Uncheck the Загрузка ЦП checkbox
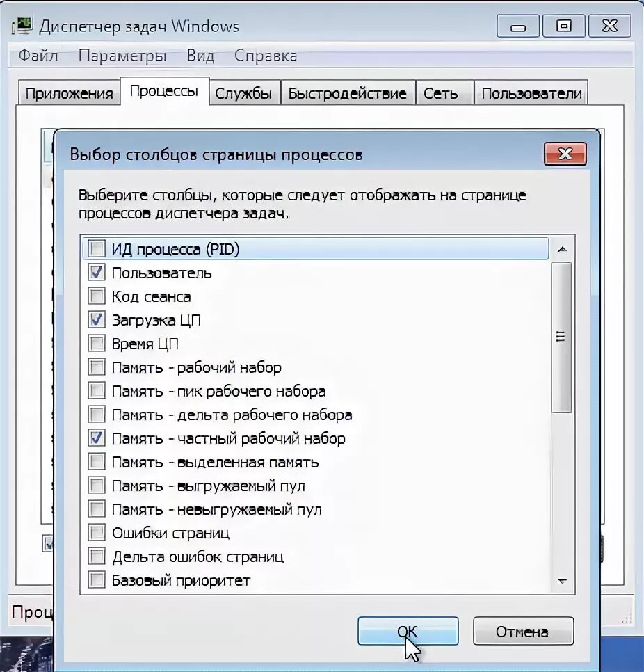This screenshot has width=644, height=672. pos(97,320)
